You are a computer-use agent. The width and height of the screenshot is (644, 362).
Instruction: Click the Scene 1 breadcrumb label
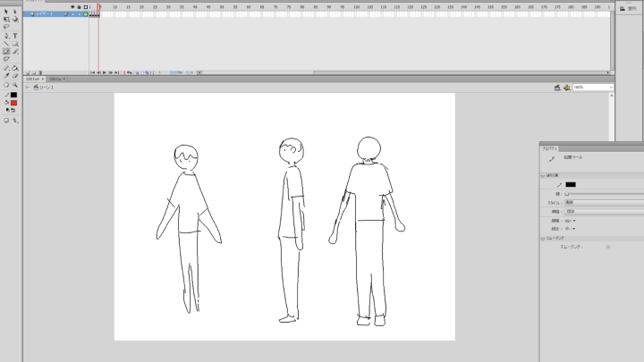click(x=45, y=88)
